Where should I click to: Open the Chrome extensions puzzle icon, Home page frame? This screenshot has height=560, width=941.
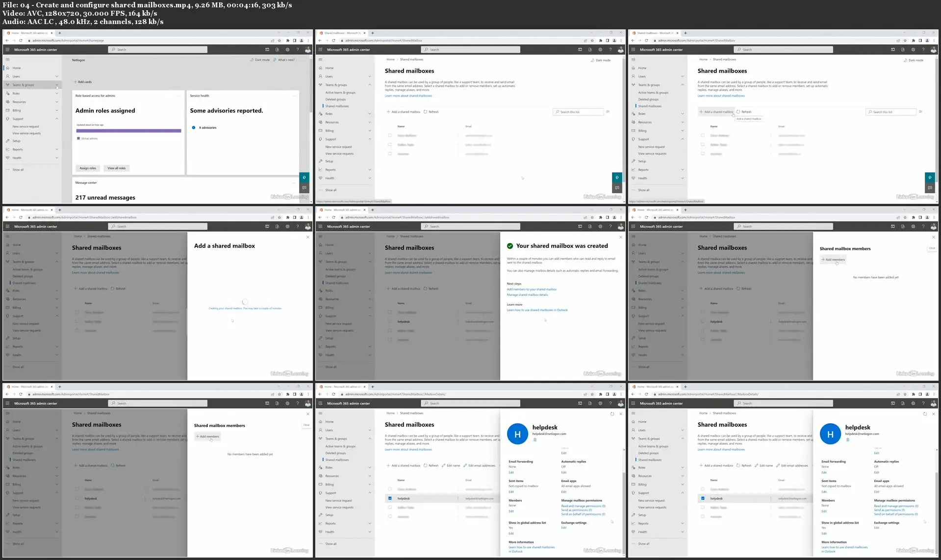coord(287,41)
